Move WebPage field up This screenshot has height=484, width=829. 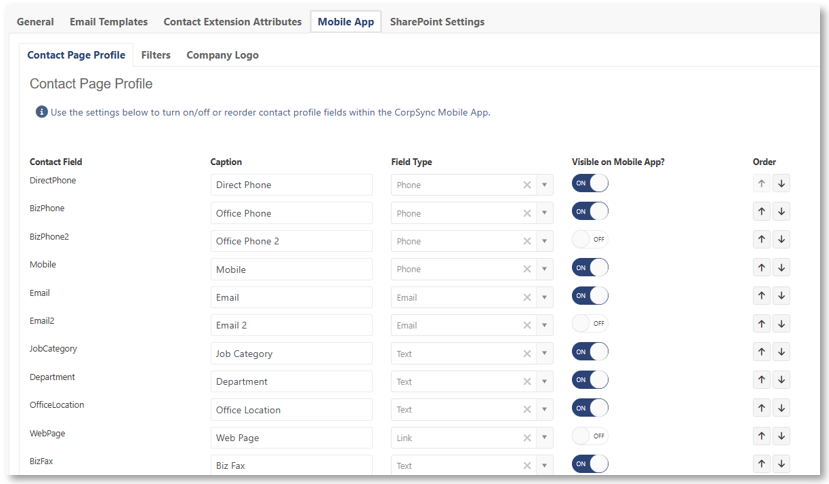761,436
